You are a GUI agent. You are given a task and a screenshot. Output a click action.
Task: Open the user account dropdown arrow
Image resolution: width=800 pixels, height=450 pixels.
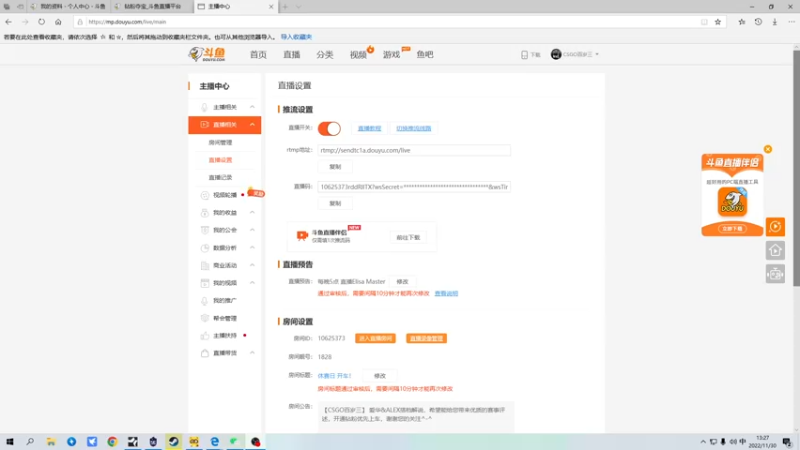[597, 55]
